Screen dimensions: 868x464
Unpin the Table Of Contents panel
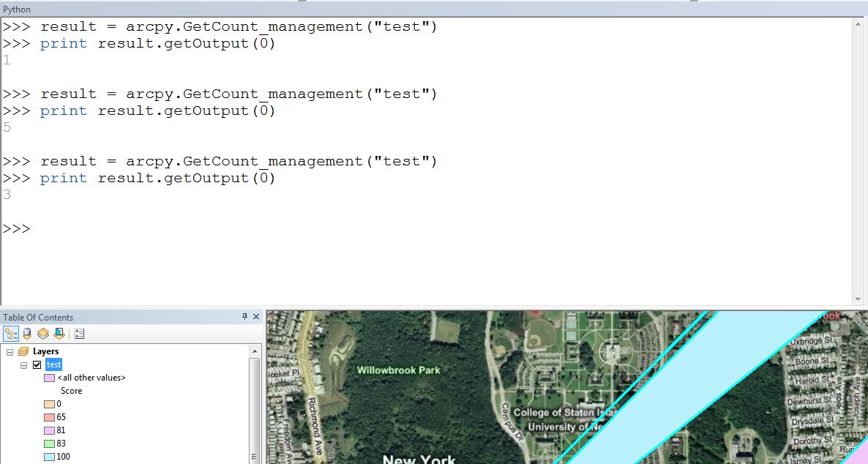pos(244,317)
